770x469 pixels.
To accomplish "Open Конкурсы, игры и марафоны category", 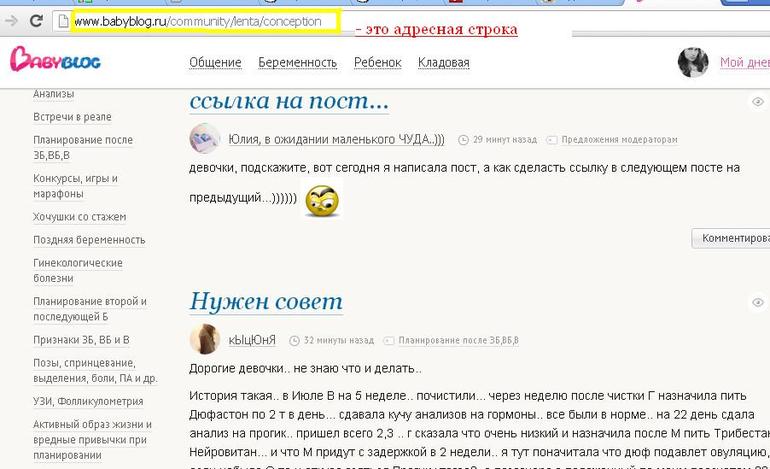I will tap(75, 186).
